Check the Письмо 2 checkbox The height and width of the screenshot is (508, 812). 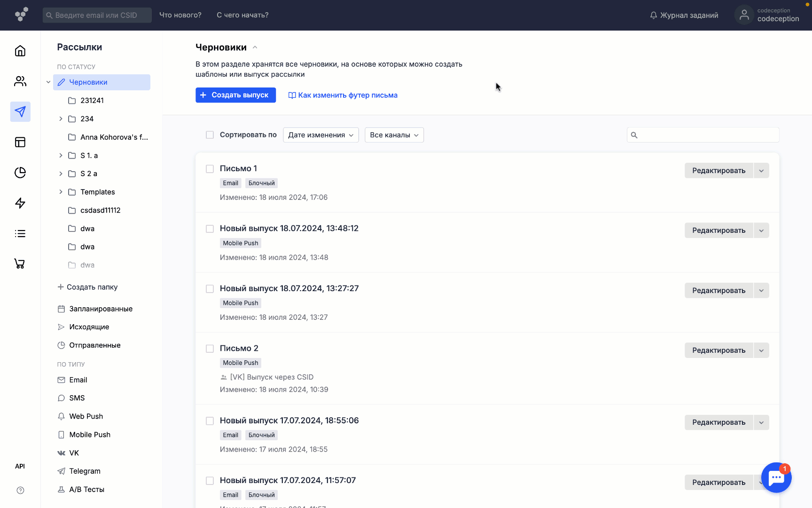[x=210, y=349]
